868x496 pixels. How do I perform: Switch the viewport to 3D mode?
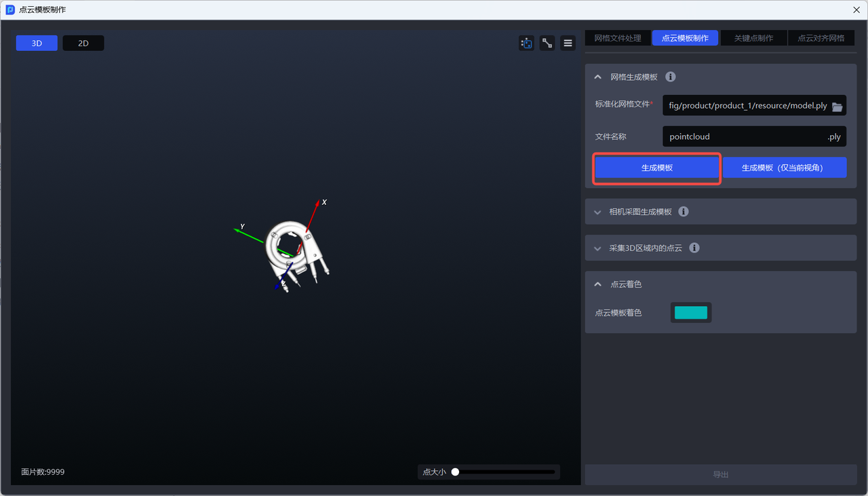(37, 43)
